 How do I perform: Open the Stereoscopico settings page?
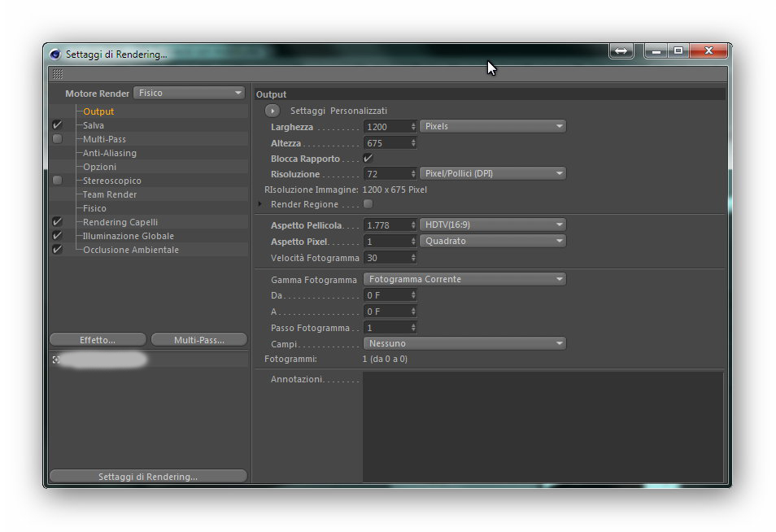pos(112,181)
